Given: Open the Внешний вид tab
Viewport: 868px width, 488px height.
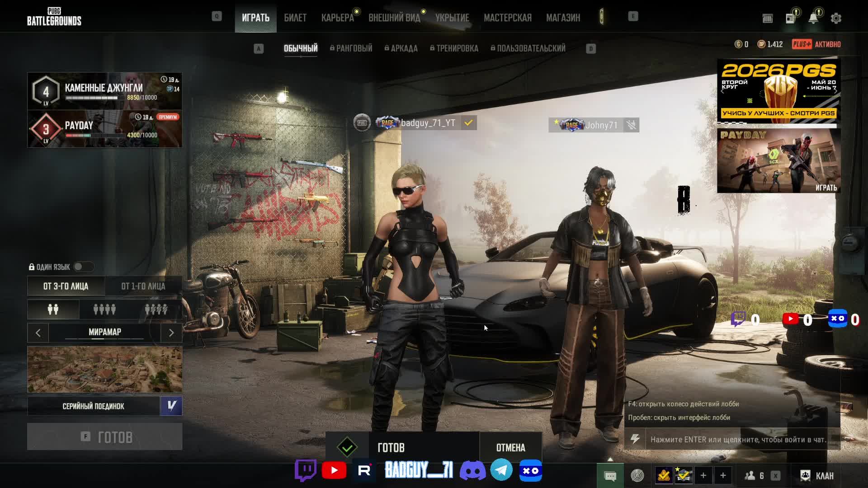Looking at the screenshot, I should 394,18.
